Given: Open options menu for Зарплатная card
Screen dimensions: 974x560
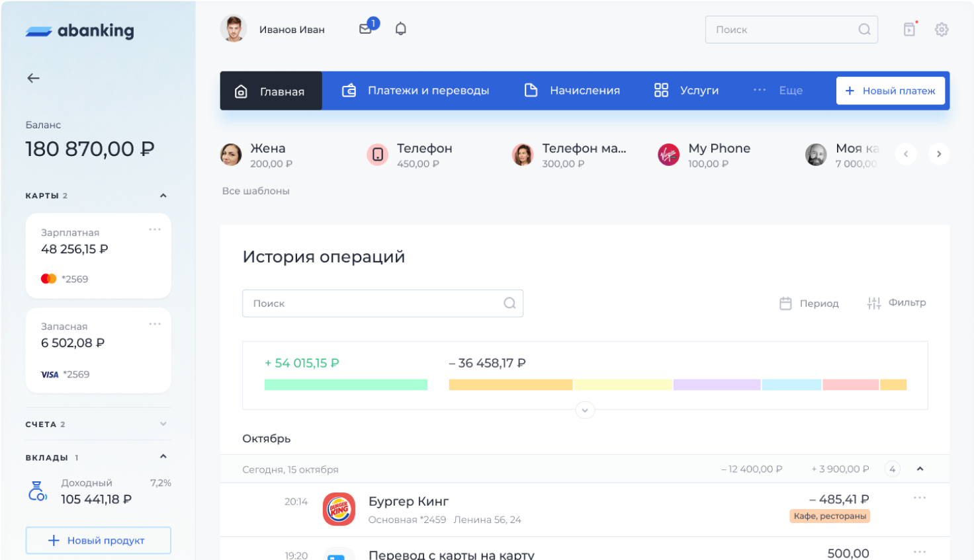Looking at the screenshot, I should 155,230.
